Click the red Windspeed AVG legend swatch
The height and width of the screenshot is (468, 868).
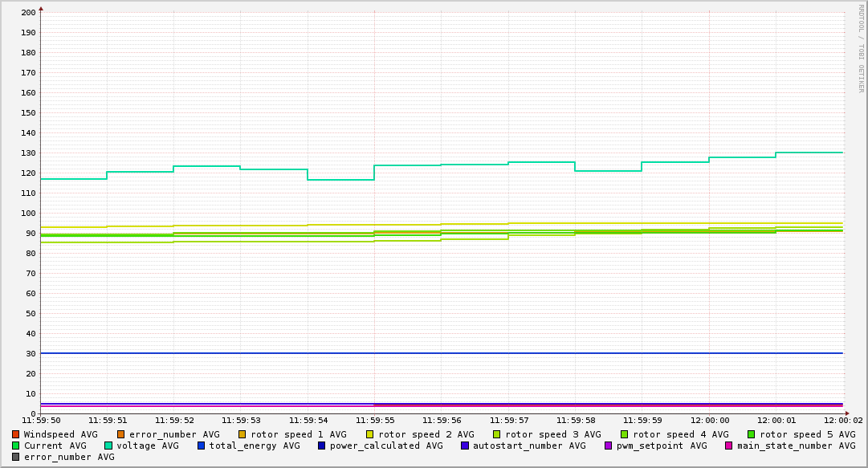pos(15,435)
